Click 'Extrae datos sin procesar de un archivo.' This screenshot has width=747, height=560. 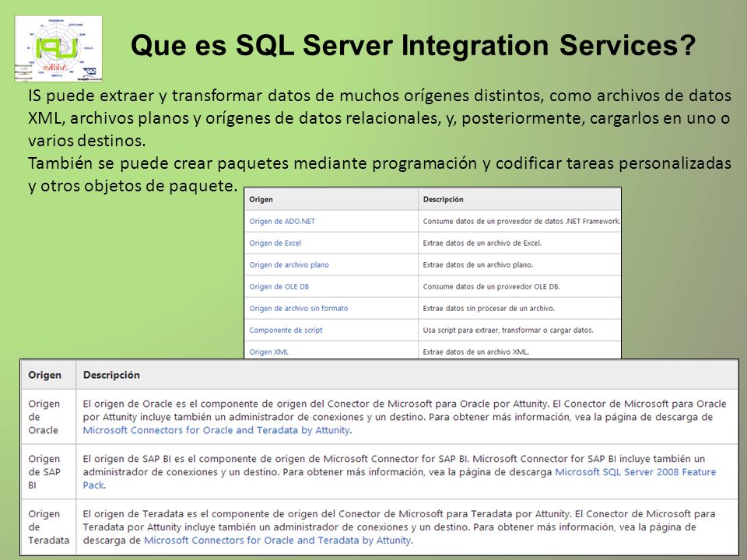click(x=489, y=309)
